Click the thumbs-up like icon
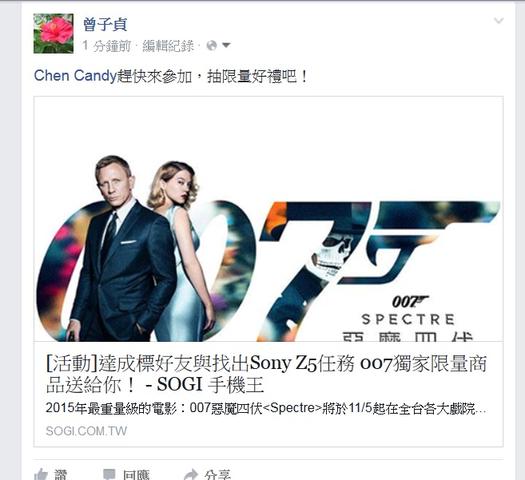The image size is (525, 480). point(41,475)
